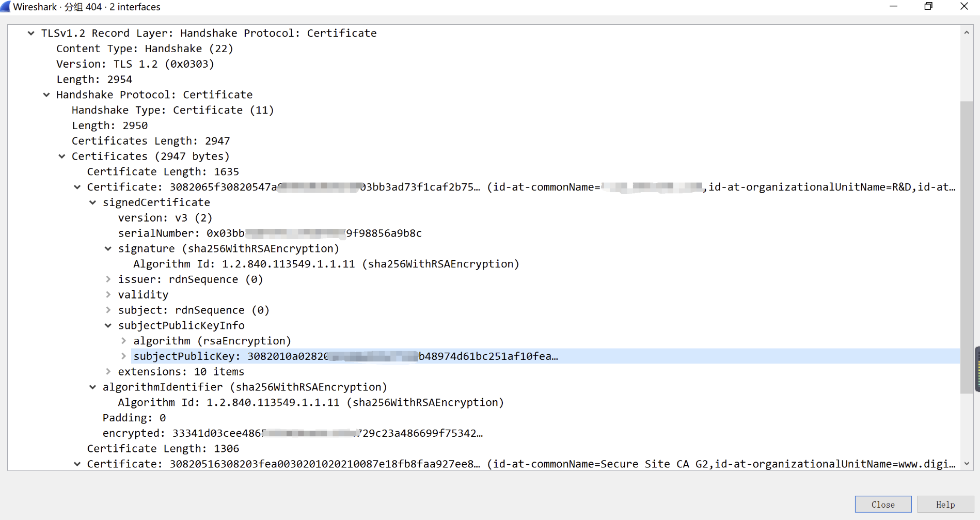Viewport: 980px width, 520px height.
Task: Expand the subjectPublicKey field
Action: [123, 356]
